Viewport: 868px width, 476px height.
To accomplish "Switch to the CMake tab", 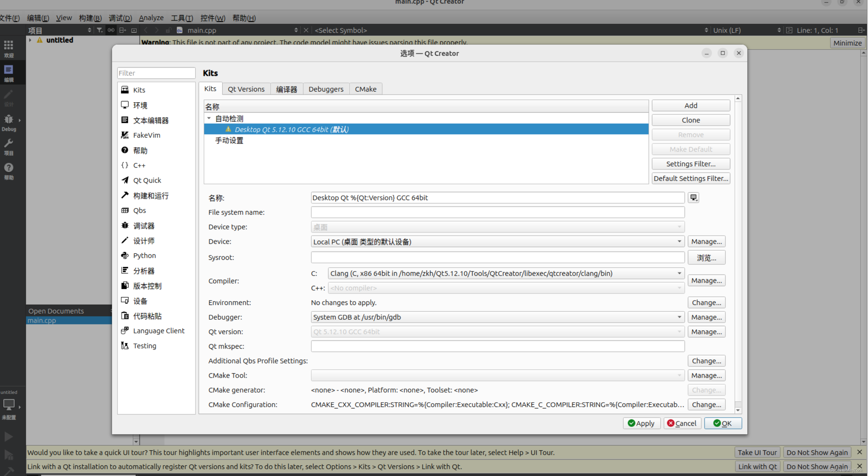I will (365, 88).
